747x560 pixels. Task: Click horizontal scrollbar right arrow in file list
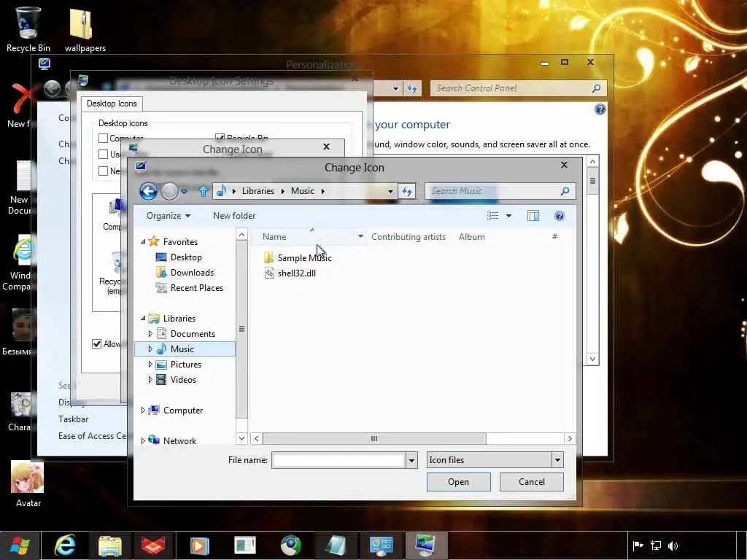[570, 438]
